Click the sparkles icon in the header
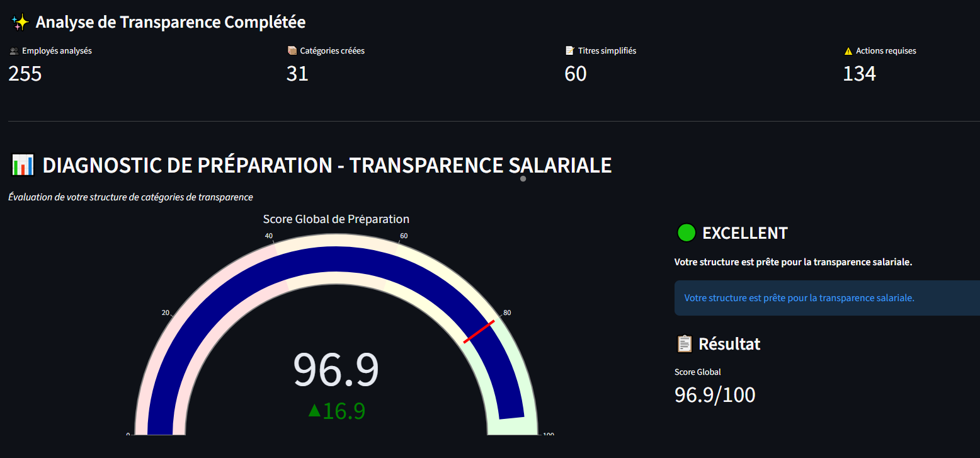The image size is (980, 458). (20, 21)
